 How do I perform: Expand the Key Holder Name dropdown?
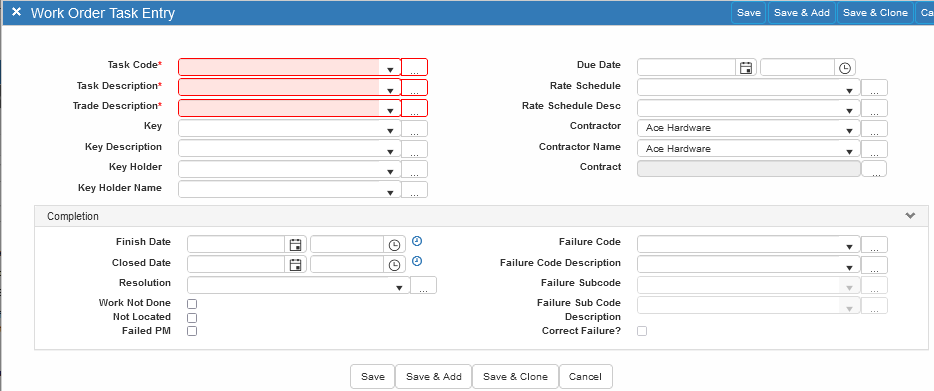(390, 193)
